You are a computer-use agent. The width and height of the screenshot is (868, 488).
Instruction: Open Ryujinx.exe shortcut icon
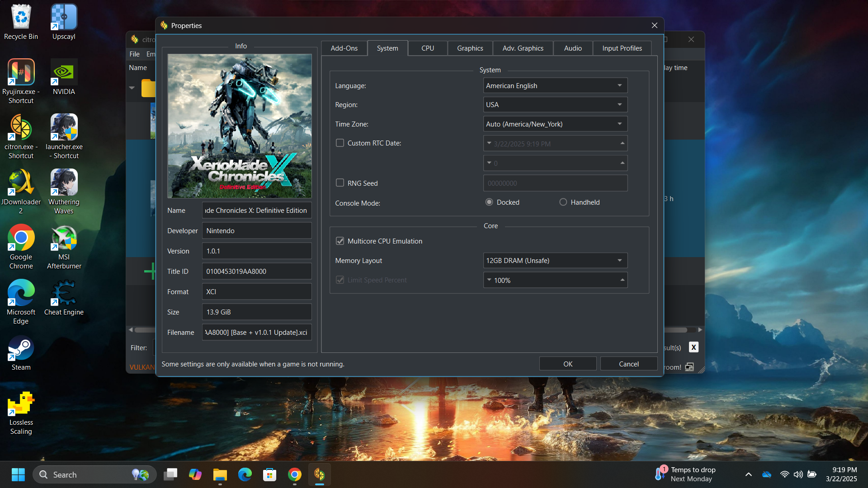pyautogui.click(x=21, y=81)
